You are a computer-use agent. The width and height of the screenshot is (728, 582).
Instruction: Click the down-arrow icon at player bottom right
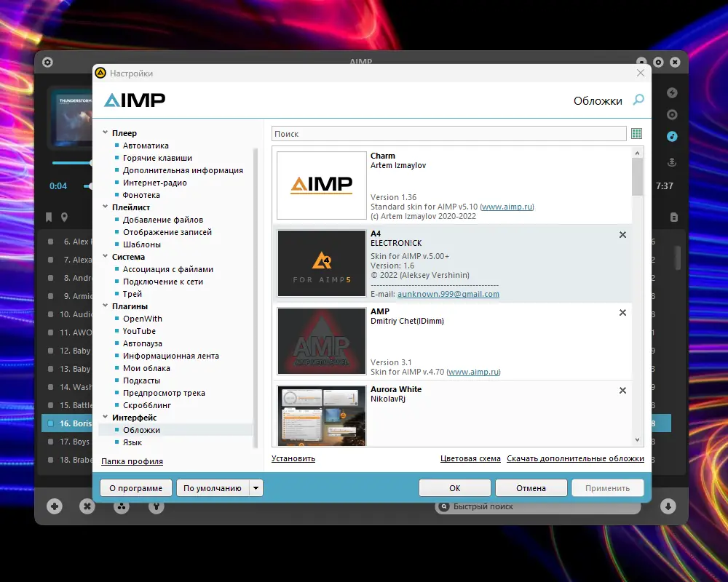(x=668, y=506)
